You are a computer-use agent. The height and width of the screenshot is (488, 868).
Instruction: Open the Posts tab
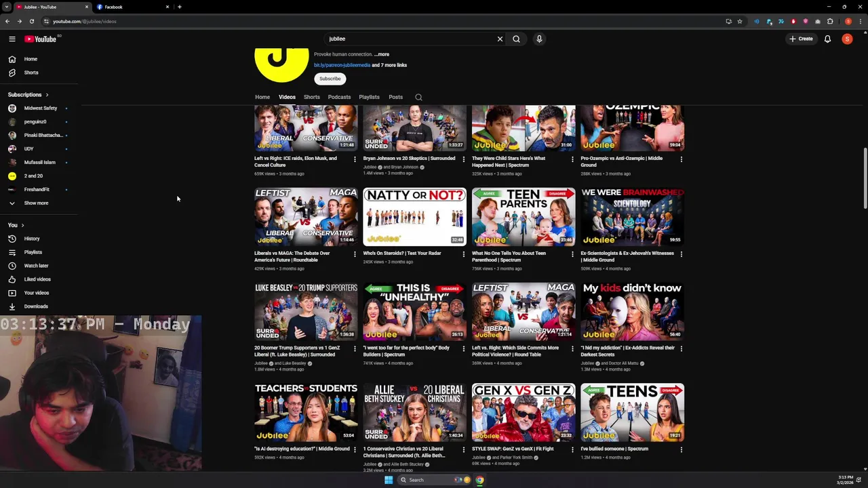395,97
